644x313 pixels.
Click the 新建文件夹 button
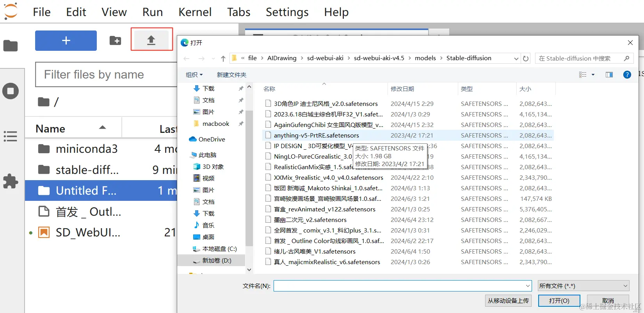pyautogui.click(x=231, y=75)
